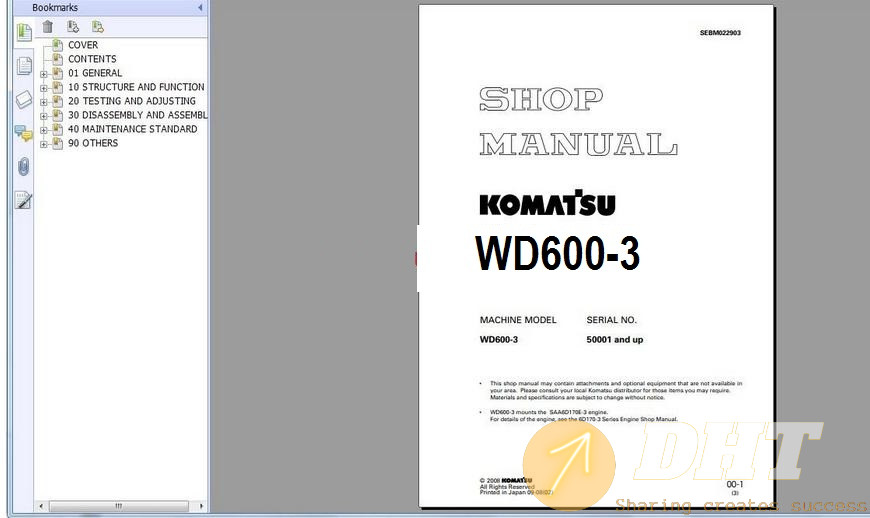
Task: Click the 00-1 page number
Action: click(735, 484)
